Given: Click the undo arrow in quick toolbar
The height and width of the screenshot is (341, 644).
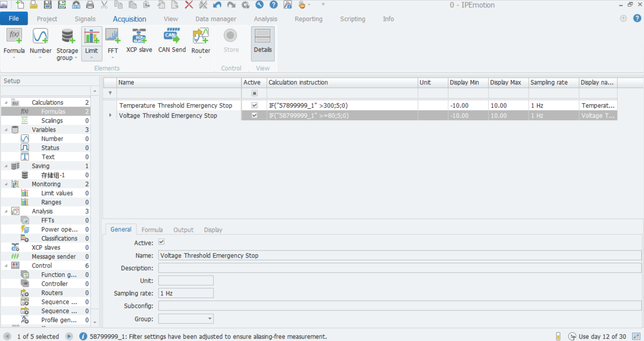Looking at the screenshot, I should click(217, 5).
